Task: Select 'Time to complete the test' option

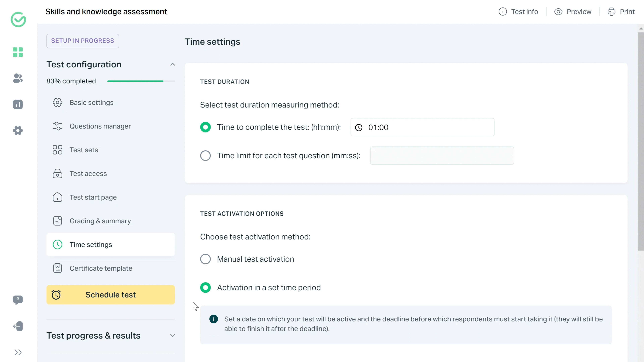Action: coord(205,127)
